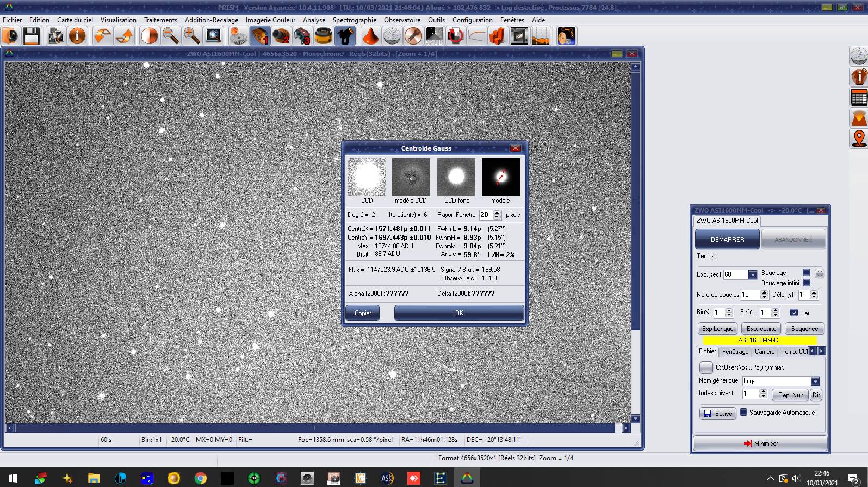Click the floppy disk save icon in toolbar
Image resolution: width=868 pixels, height=487 pixels.
tap(32, 36)
